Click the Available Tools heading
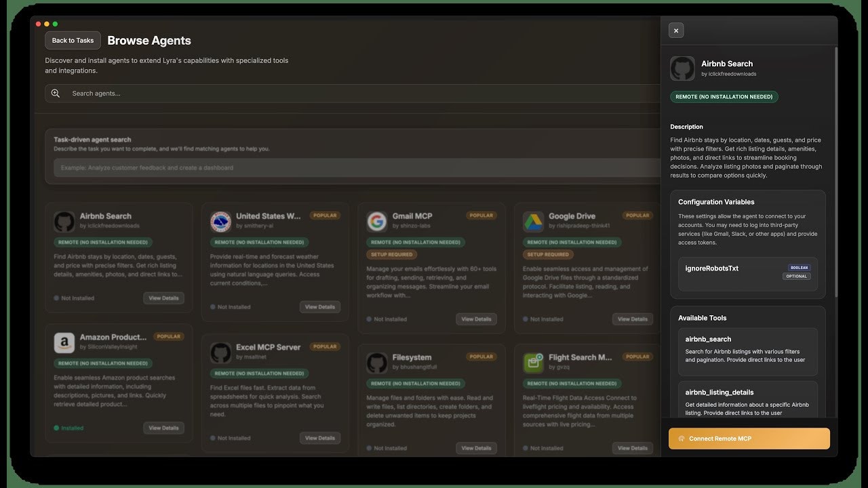 pos(703,318)
